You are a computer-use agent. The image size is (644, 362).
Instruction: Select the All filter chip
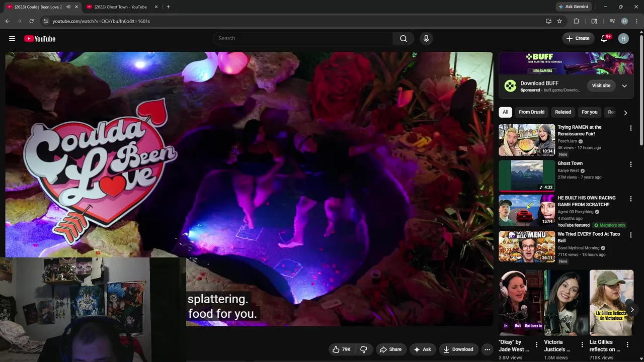505,112
